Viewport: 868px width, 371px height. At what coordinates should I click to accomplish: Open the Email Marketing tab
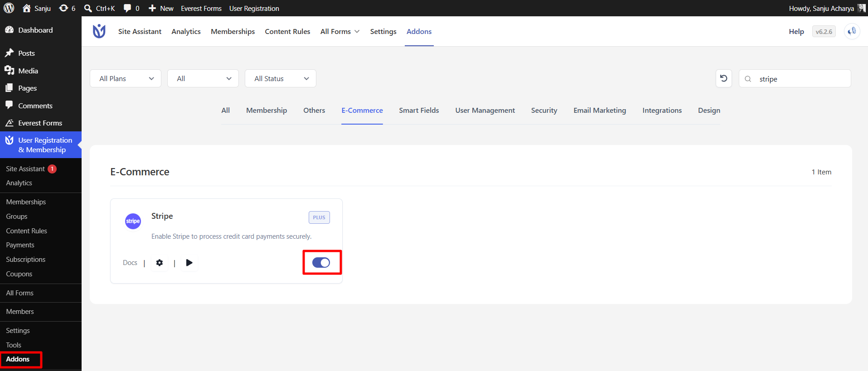(600, 110)
